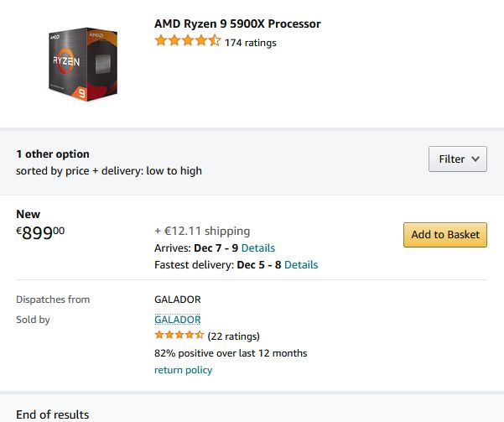Open the AMD Ryzen 9 5900X Processor title
504x422 pixels.
point(237,23)
